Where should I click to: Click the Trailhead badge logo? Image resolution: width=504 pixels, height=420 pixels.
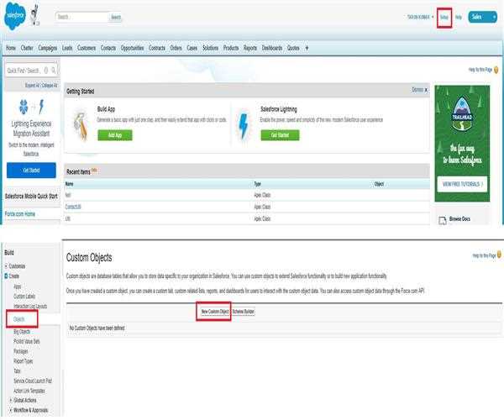click(462, 114)
